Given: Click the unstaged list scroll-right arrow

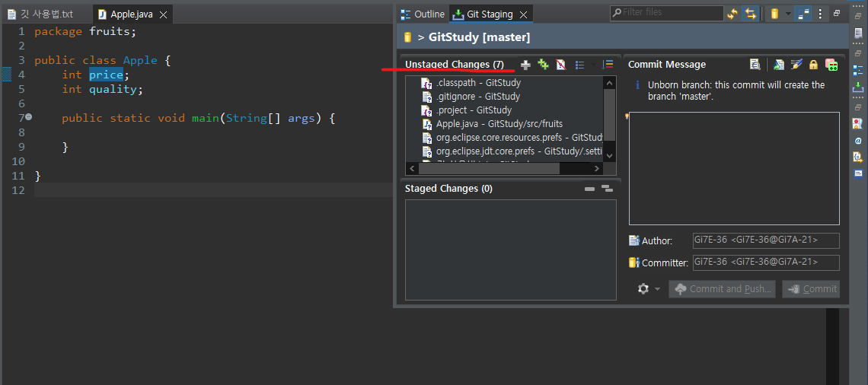Looking at the screenshot, I should [x=597, y=169].
